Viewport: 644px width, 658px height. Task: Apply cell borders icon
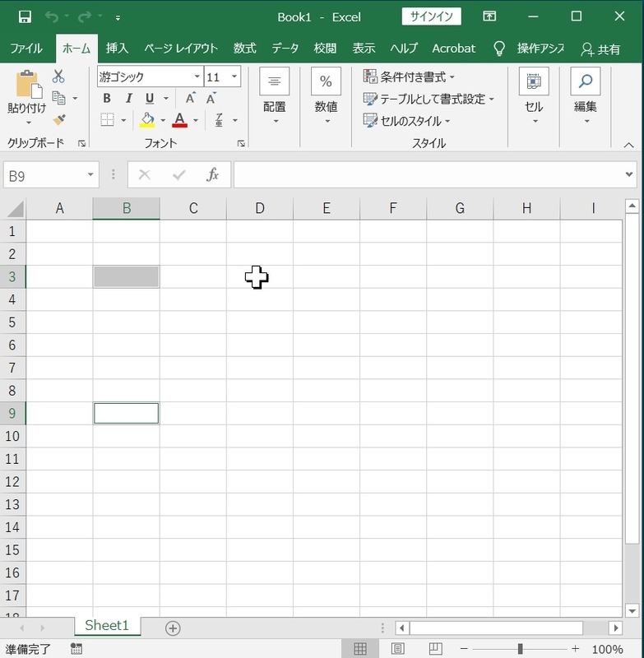point(108,120)
